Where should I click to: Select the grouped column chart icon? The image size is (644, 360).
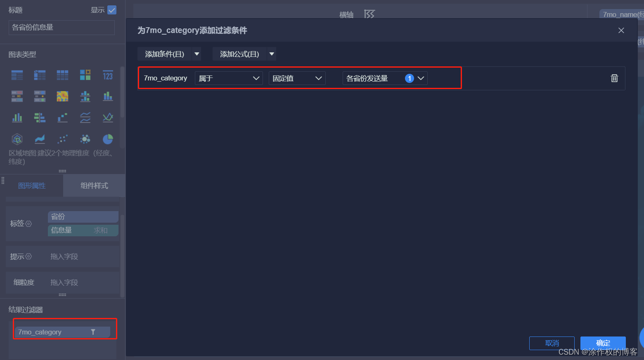pyautogui.click(x=17, y=118)
